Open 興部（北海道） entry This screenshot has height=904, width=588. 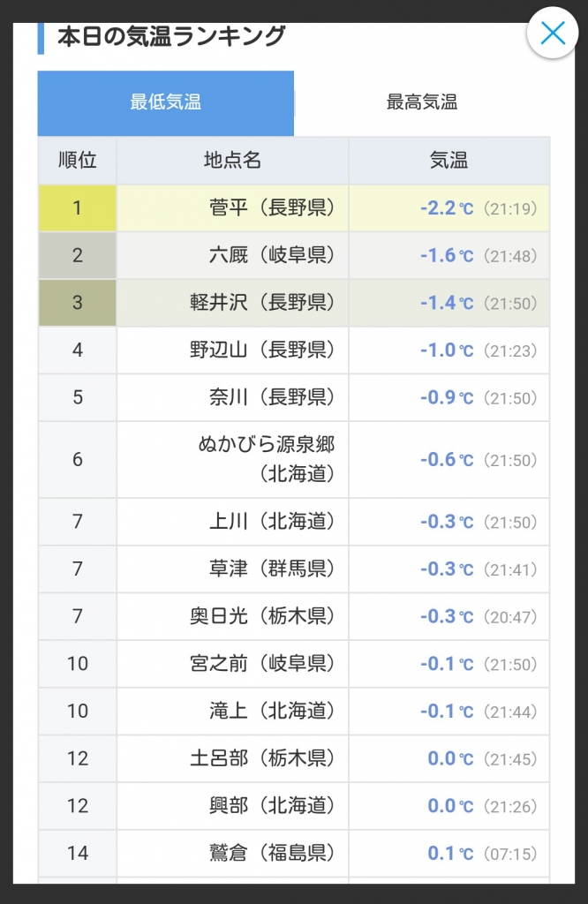(x=272, y=805)
